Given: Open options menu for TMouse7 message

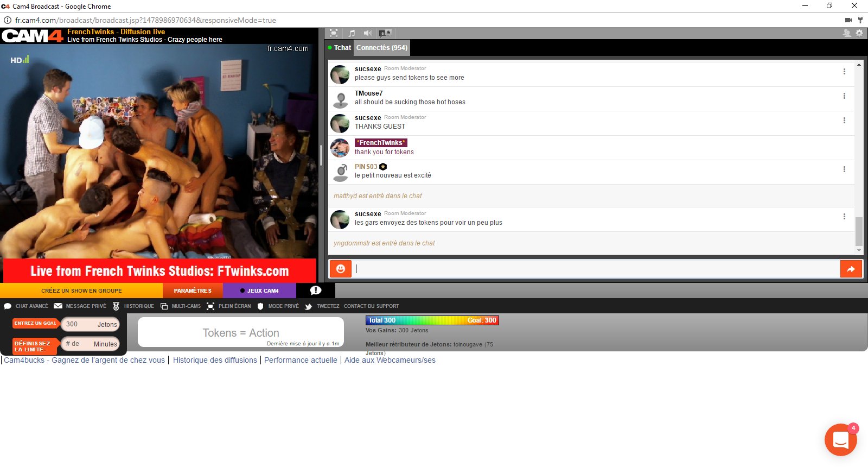Looking at the screenshot, I should point(844,96).
